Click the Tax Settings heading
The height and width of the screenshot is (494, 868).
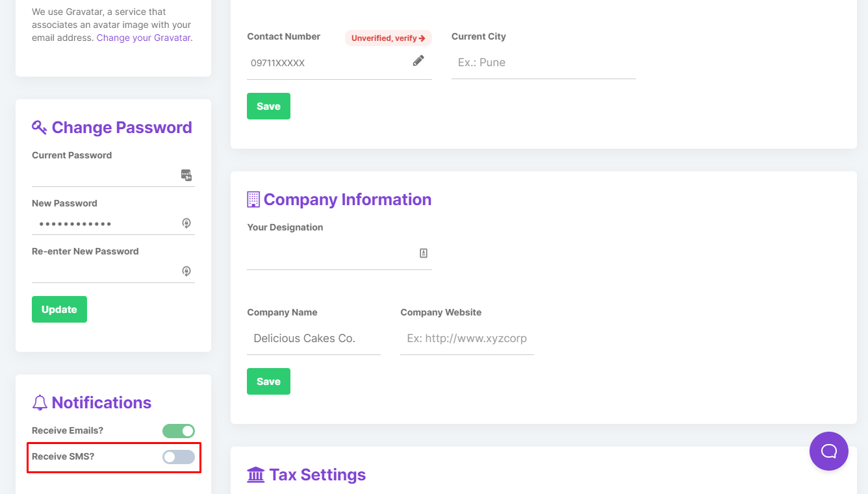click(318, 475)
